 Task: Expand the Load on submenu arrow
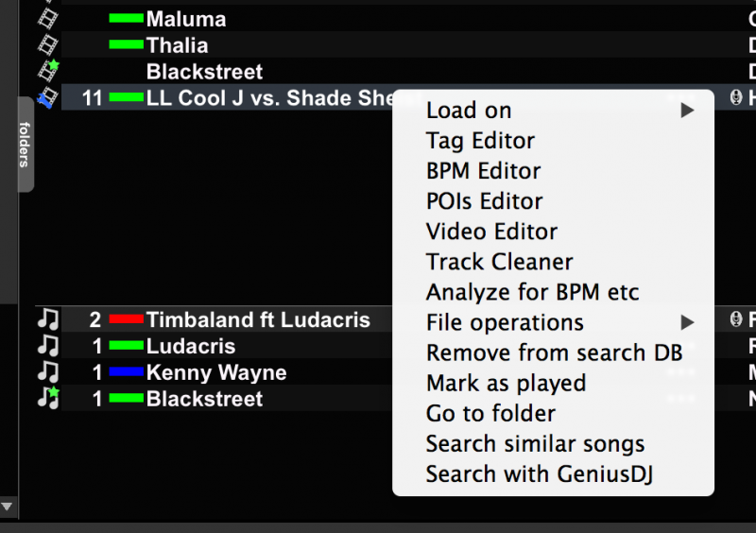[x=688, y=111]
